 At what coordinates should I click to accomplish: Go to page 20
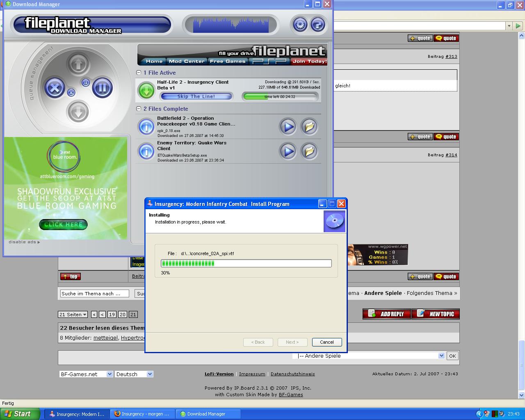pos(122,315)
